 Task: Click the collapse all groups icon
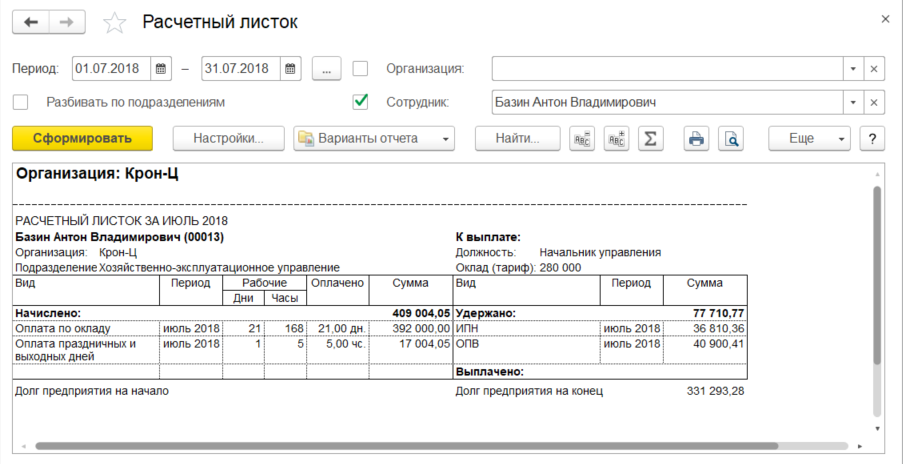[x=581, y=139]
